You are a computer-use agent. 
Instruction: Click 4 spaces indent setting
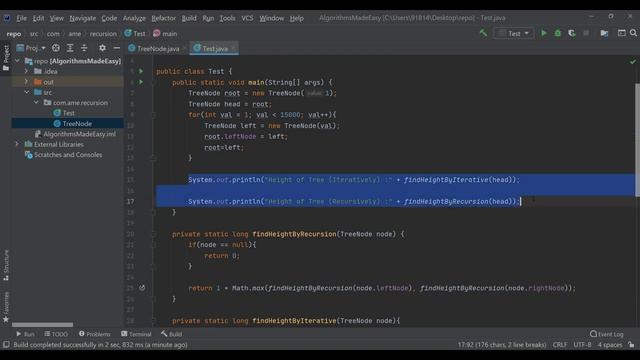(610, 345)
